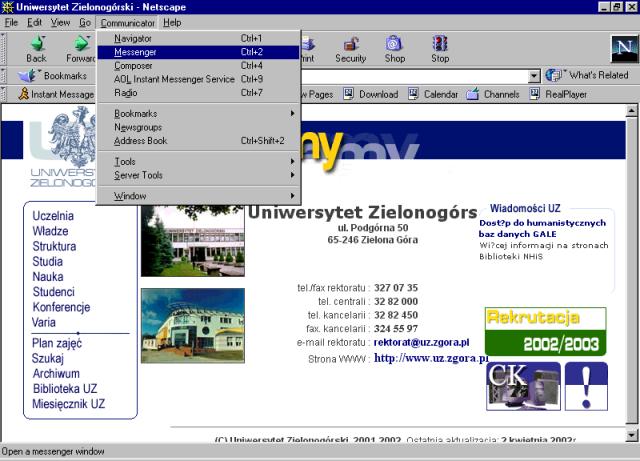640x461 pixels.
Task: Click the Rekrutacja 2002/2003 banner
Action: pos(545,332)
